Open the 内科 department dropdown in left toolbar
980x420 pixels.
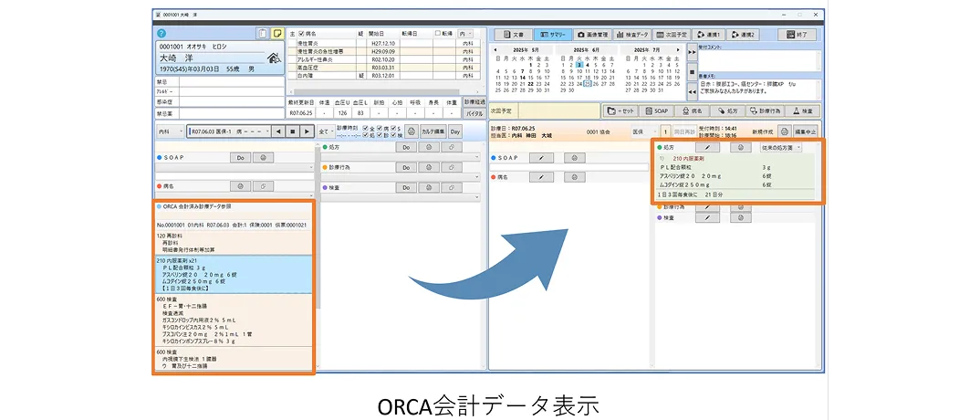[x=170, y=131]
